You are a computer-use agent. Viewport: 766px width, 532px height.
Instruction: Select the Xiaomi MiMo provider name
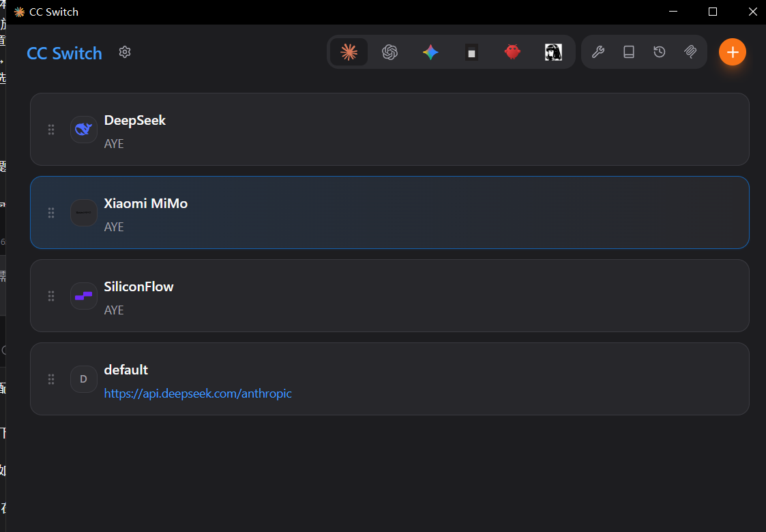(x=145, y=203)
